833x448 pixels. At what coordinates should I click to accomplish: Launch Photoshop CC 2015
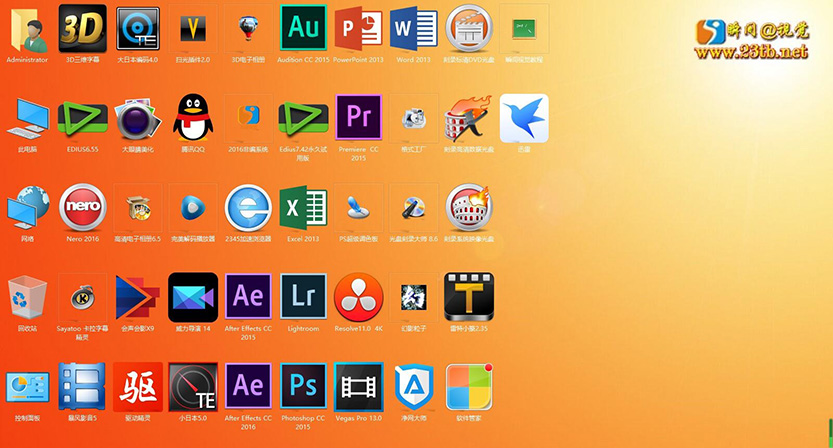[303, 386]
